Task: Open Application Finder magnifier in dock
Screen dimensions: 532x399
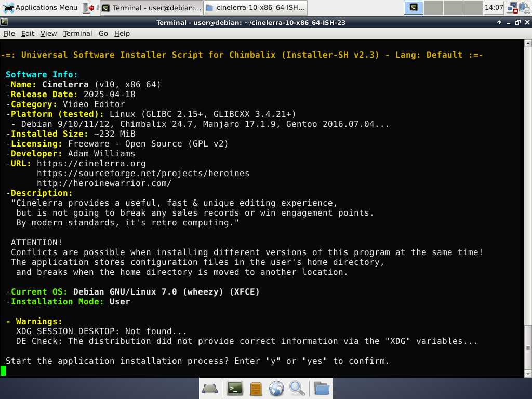Action: (x=297, y=389)
